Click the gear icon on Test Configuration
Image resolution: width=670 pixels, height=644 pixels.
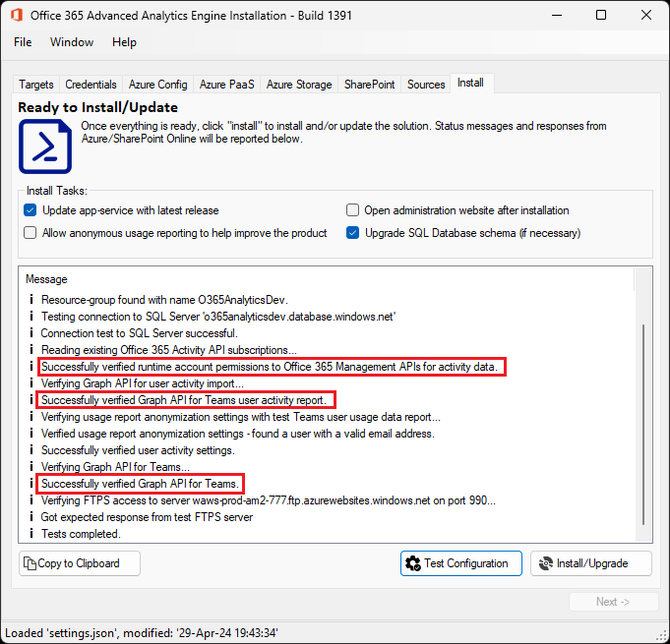[413, 563]
